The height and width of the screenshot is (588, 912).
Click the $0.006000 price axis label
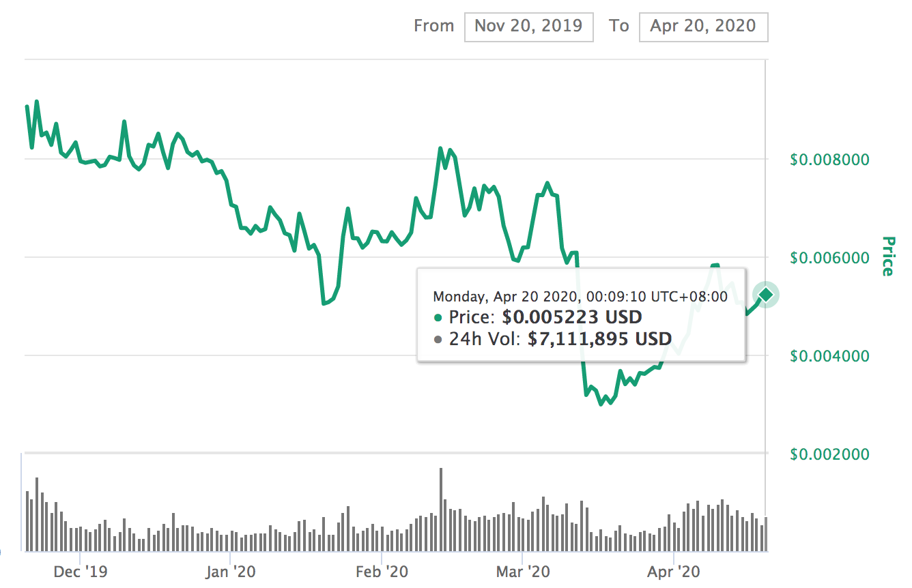click(x=829, y=258)
